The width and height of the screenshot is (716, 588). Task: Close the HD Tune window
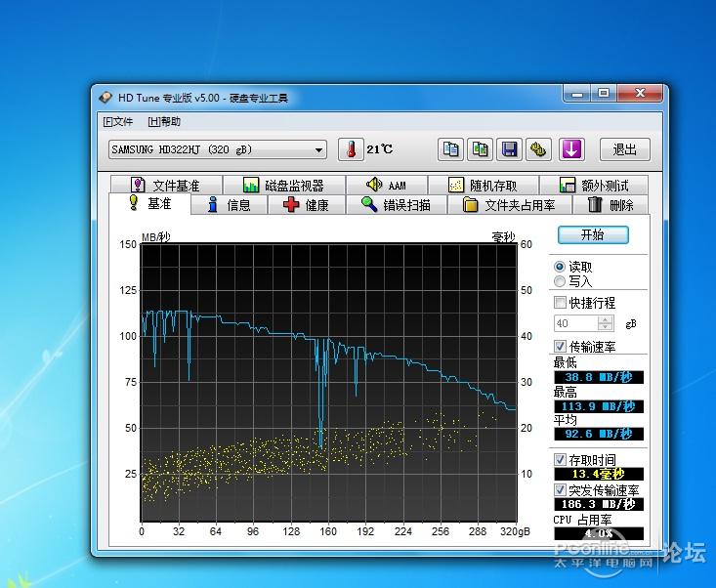coord(640,94)
